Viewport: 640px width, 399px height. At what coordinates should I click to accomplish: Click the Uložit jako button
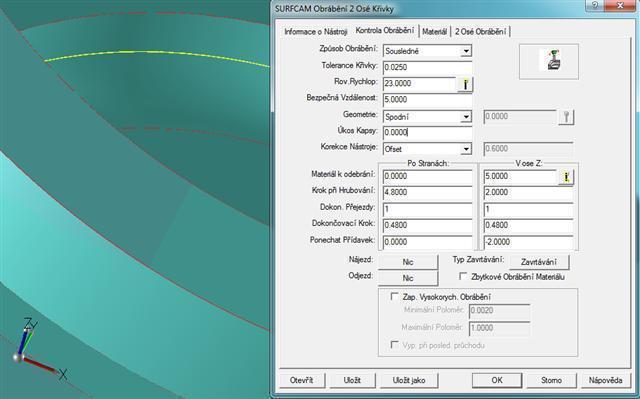click(x=409, y=380)
